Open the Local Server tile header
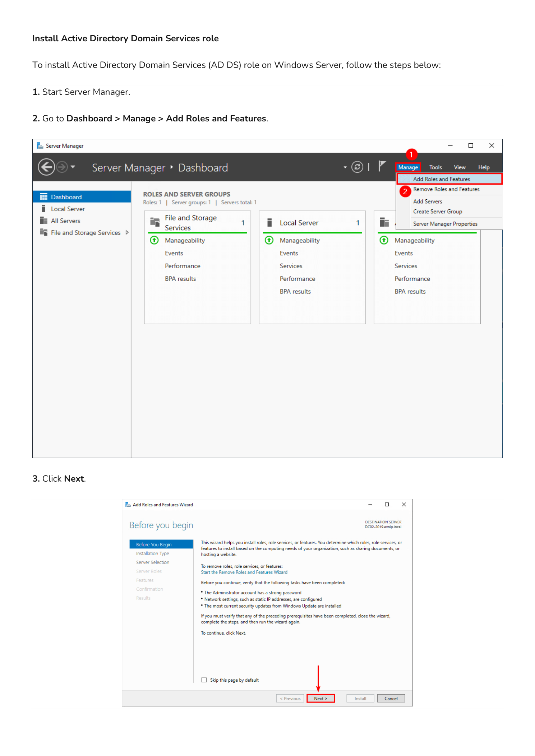Screen dimensions: 535x756 pos(312,223)
